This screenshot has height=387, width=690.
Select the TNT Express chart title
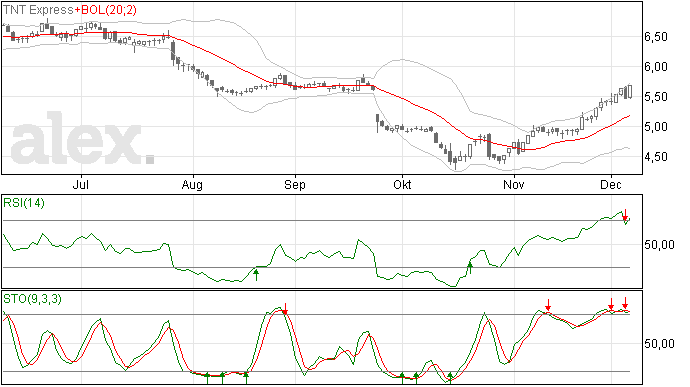coord(38,10)
